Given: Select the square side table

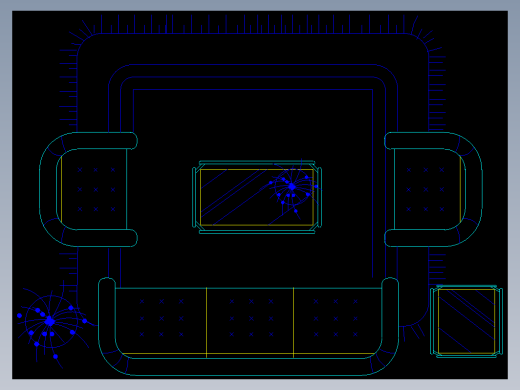Looking at the screenshot, I should point(466,321).
